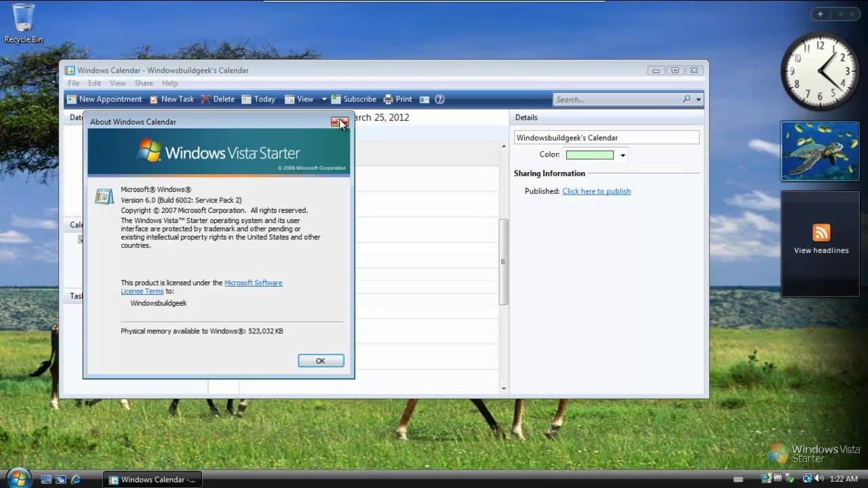Image resolution: width=868 pixels, height=488 pixels.
Task: Click the sidebar previous page arrow
Action: [x=839, y=14]
